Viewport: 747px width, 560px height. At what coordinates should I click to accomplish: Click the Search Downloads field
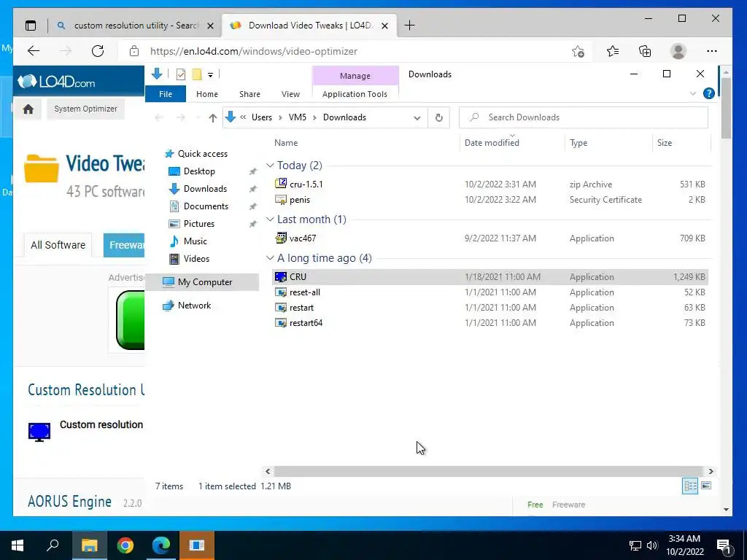pyautogui.click(x=583, y=117)
